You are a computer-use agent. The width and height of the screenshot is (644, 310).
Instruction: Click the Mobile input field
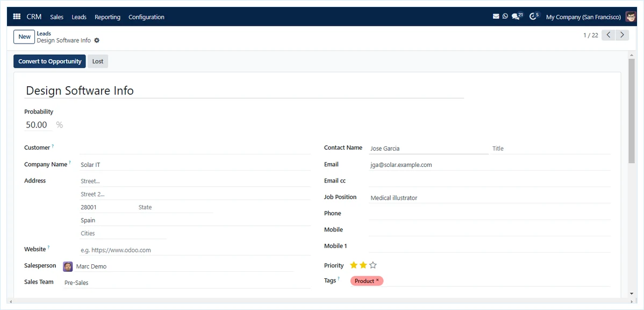pos(490,231)
